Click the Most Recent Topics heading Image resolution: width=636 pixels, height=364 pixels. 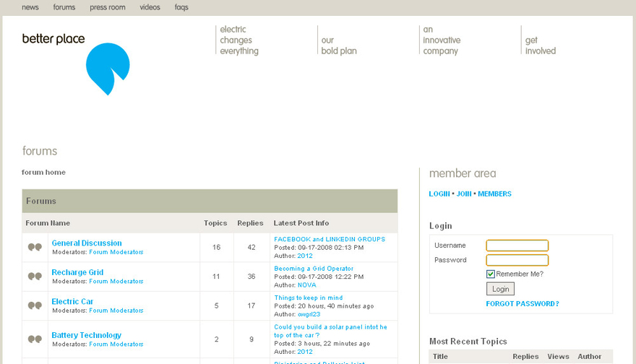[x=468, y=342]
